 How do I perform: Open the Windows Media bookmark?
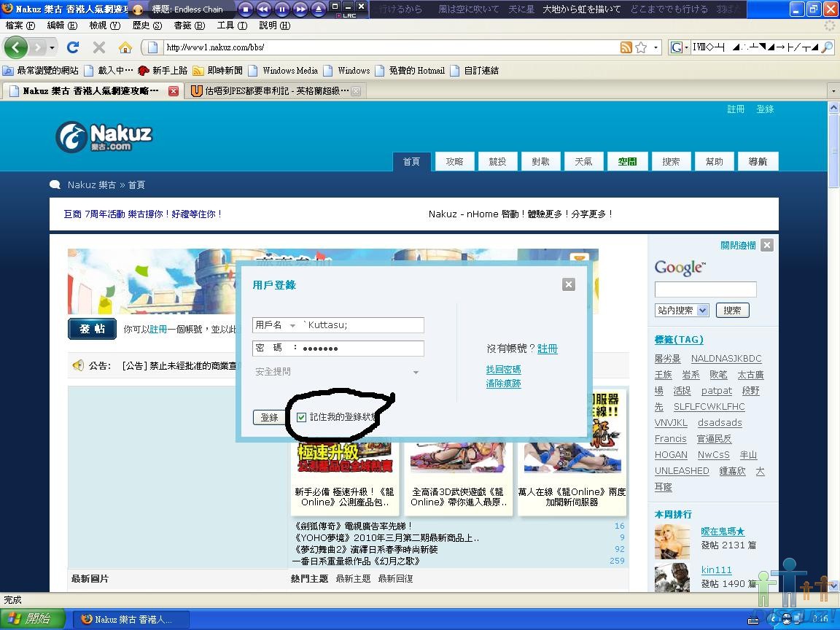click(x=283, y=70)
